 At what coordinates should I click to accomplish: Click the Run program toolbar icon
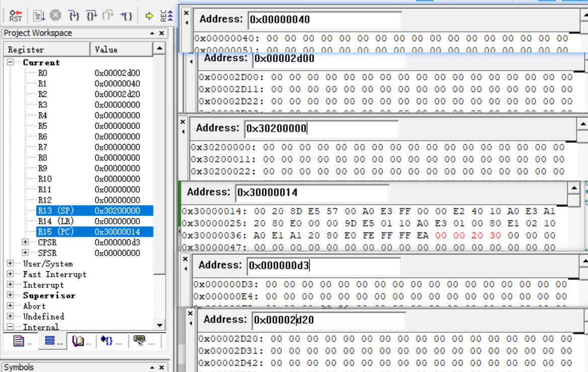39,16
